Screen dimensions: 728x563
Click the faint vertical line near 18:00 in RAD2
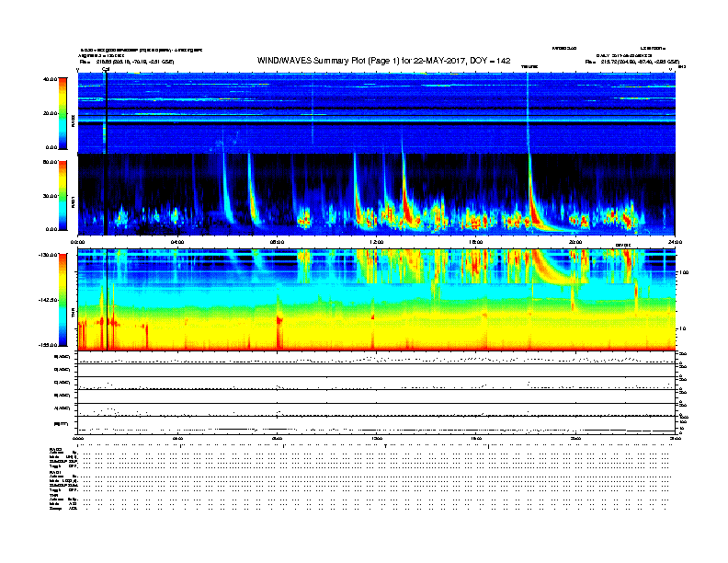click(x=528, y=111)
